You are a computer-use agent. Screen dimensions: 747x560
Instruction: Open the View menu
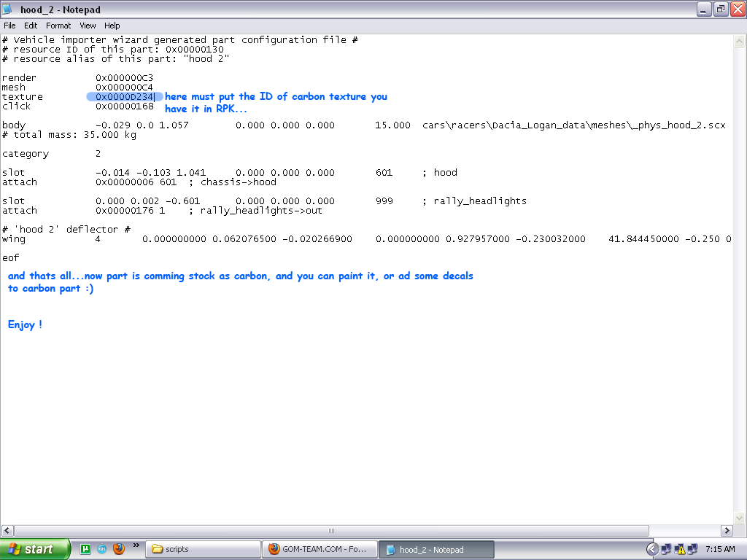tap(88, 26)
